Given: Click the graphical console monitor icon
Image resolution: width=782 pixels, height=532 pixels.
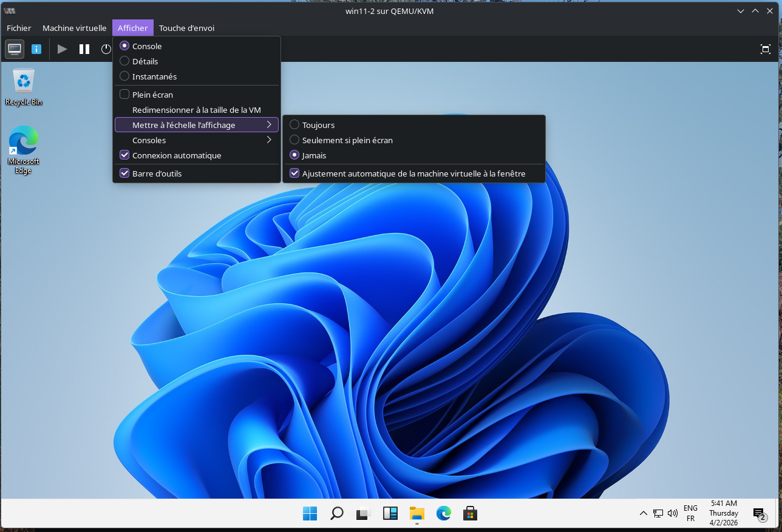Looking at the screenshot, I should (x=15, y=49).
